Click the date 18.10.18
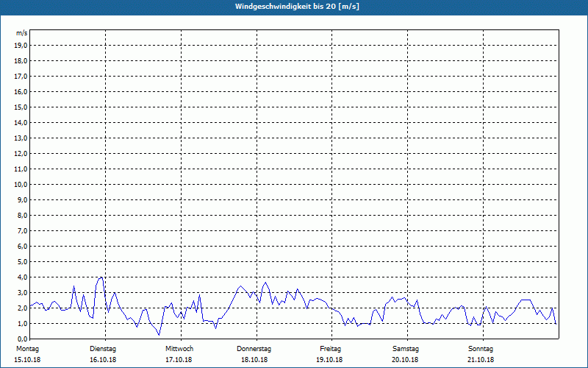Screen dimensions: 588x368 click(254, 360)
